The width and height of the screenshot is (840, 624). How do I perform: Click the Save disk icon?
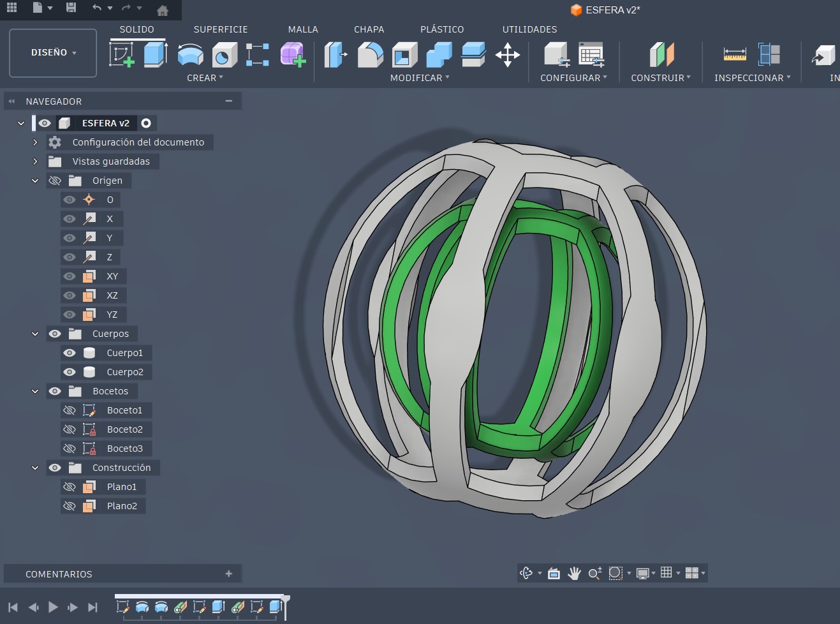click(x=71, y=8)
